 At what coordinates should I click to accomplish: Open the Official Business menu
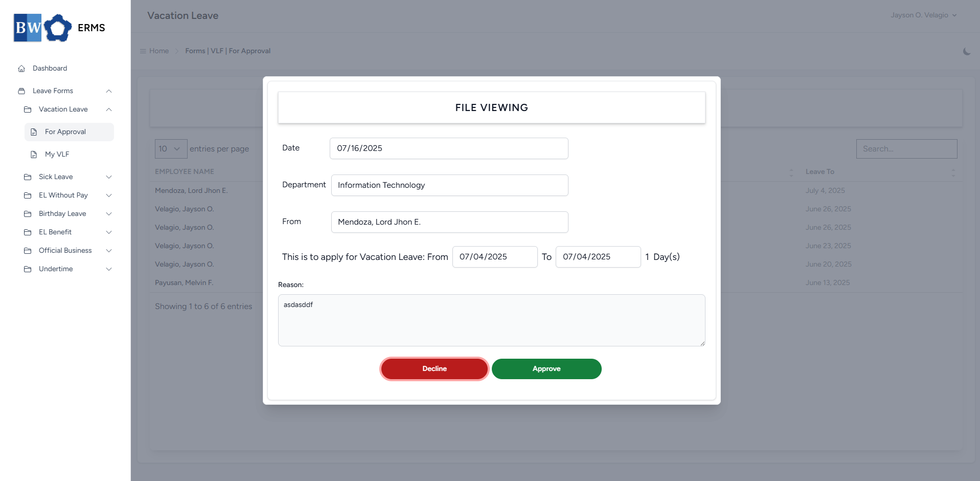tap(67, 251)
